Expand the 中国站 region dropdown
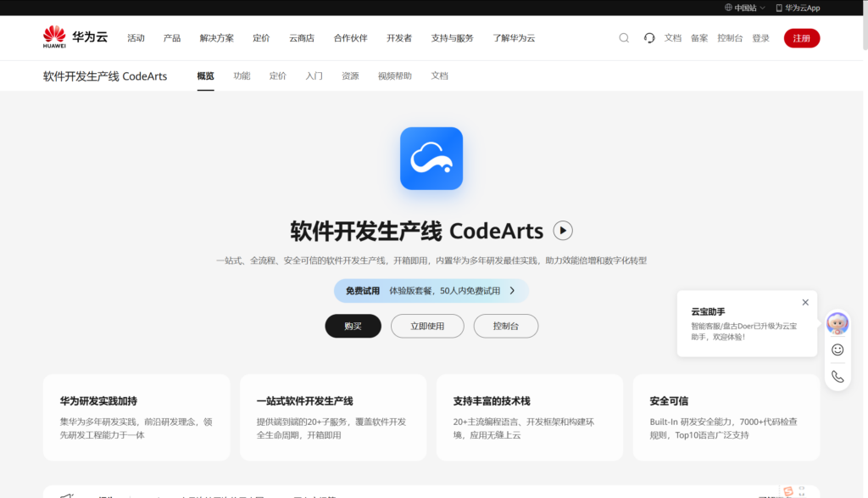 (x=739, y=8)
